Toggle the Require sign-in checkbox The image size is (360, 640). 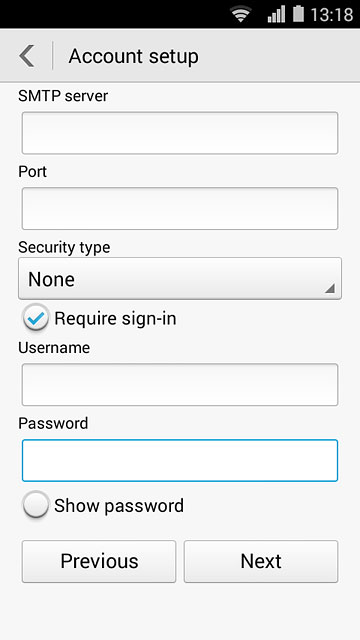click(x=36, y=318)
